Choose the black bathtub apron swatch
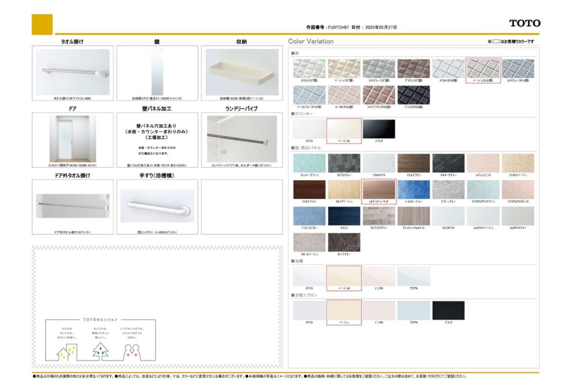The width and height of the screenshot is (566, 392). click(x=448, y=310)
